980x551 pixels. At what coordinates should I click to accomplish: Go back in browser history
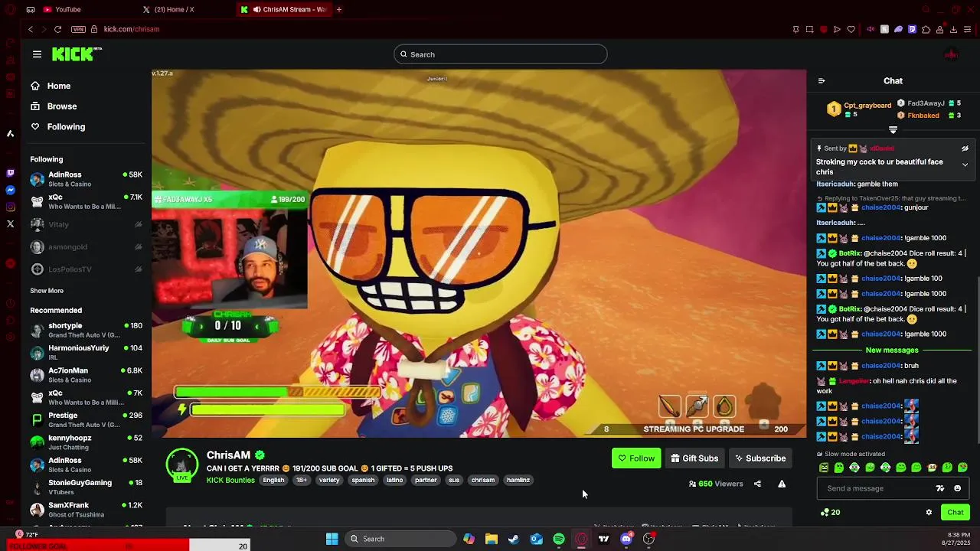pos(31,29)
